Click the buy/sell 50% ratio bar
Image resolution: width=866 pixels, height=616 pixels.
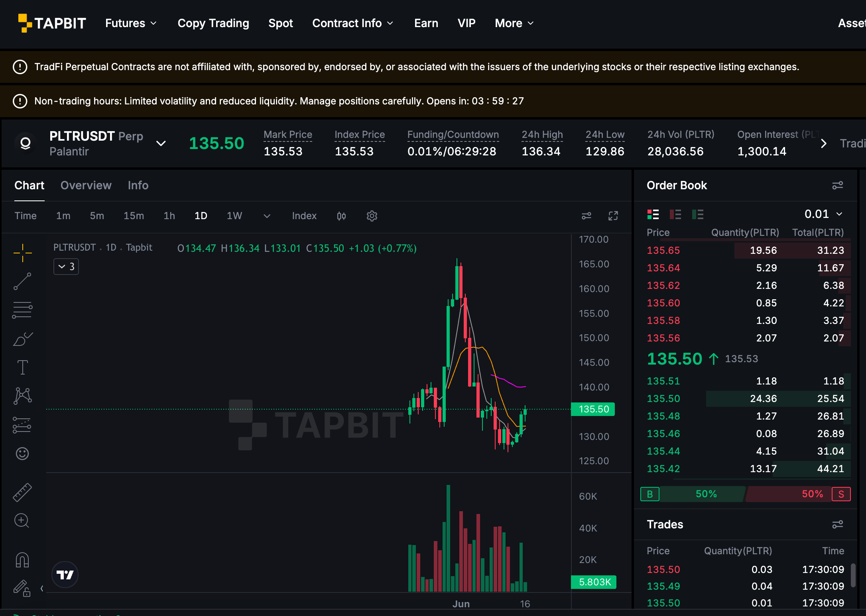click(746, 494)
